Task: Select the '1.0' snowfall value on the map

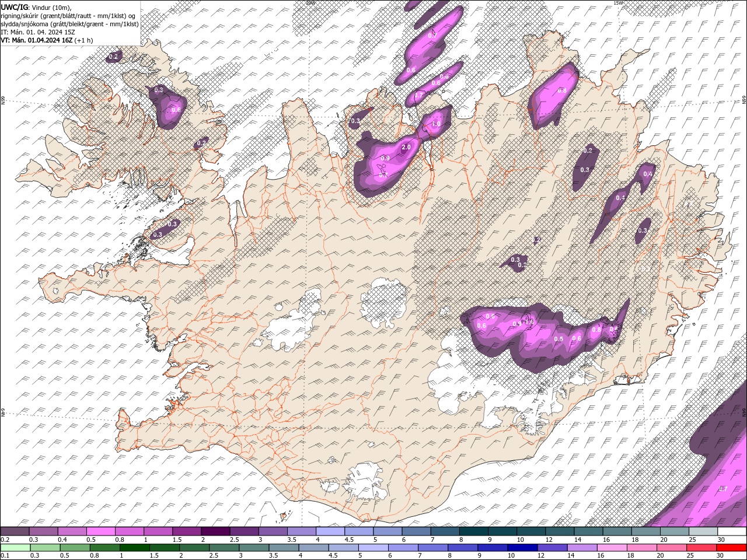Action: tap(436, 124)
